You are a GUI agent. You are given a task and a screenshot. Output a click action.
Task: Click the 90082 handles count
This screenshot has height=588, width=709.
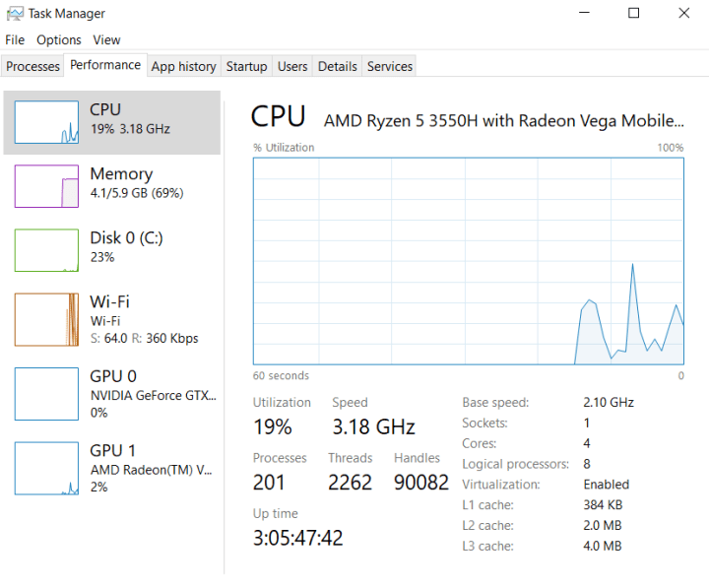(421, 483)
